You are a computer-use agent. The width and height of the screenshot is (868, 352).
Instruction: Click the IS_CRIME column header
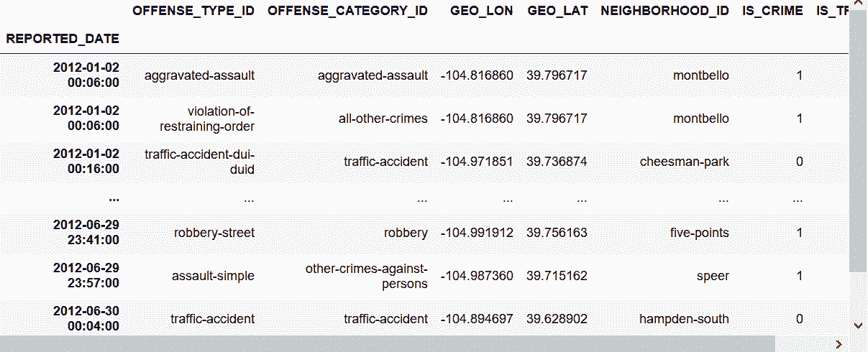(x=772, y=11)
